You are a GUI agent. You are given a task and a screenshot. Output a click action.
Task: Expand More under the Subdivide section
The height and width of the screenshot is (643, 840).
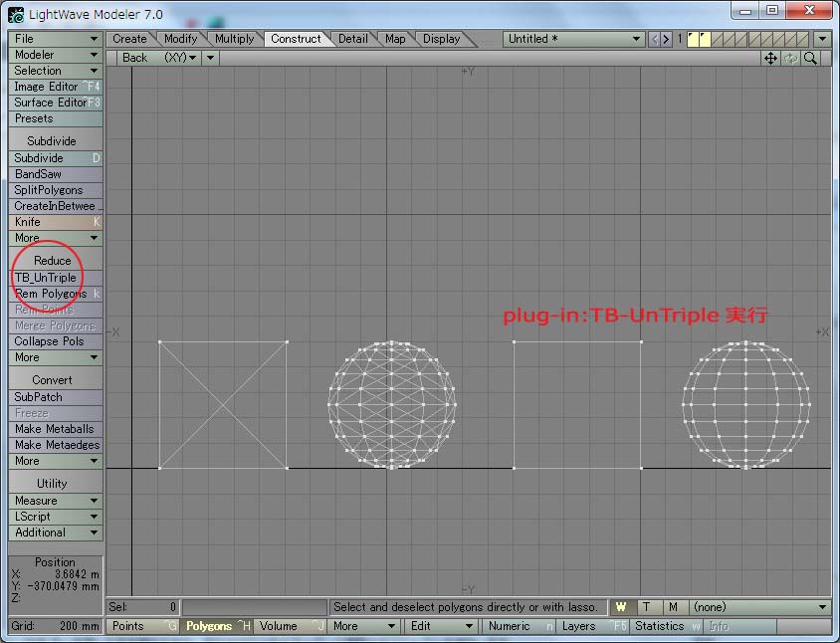point(56,238)
